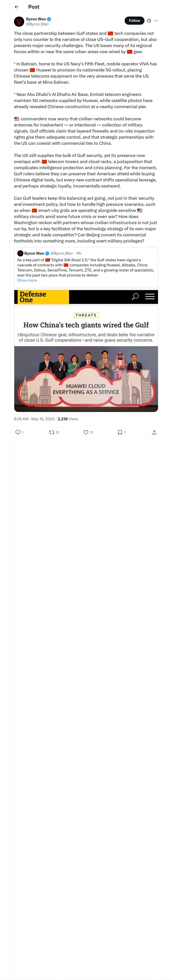Click the reply comment icon
172x980 pixels.
click(x=18, y=432)
